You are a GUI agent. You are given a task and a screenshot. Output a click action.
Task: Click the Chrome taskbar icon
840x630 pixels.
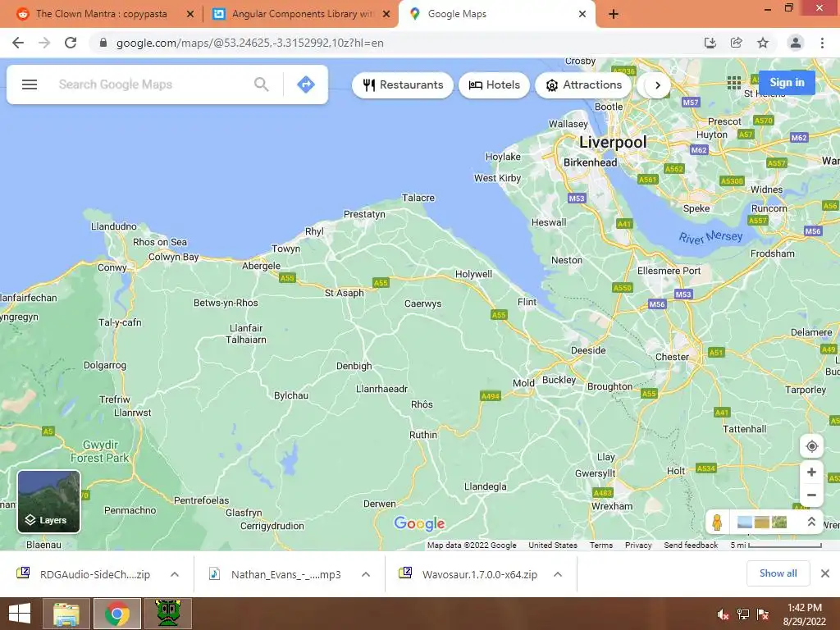pyautogui.click(x=116, y=614)
